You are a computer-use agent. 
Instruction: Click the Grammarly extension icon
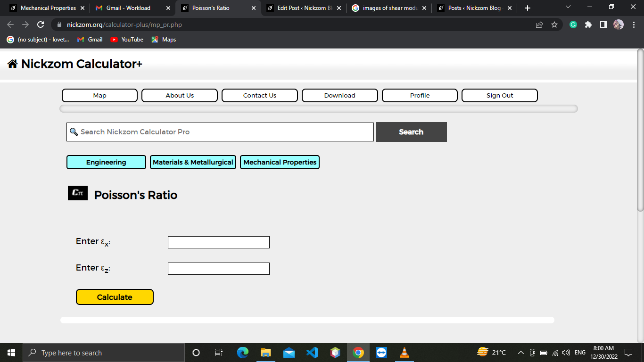point(573,25)
